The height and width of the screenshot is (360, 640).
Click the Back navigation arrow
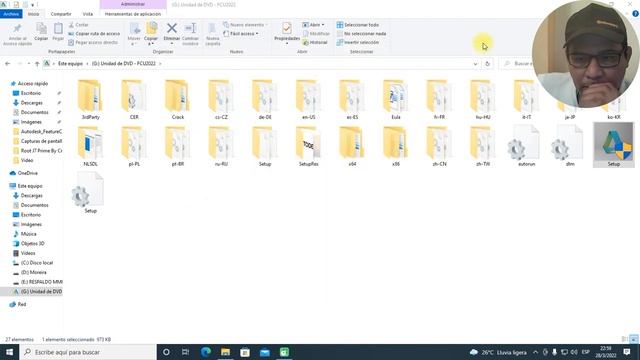click(x=7, y=64)
